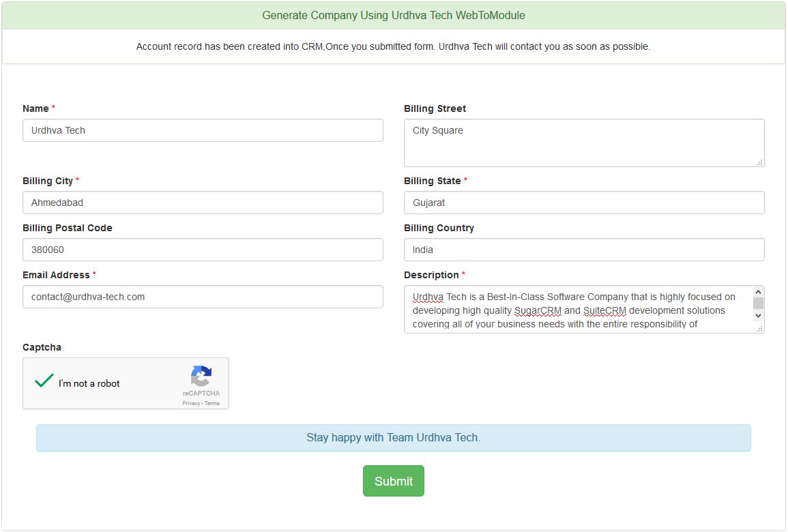Image resolution: width=788 pixels, height=532 pixels.
Task: Click the Billing Street label
Action: (x=435, y=109)
